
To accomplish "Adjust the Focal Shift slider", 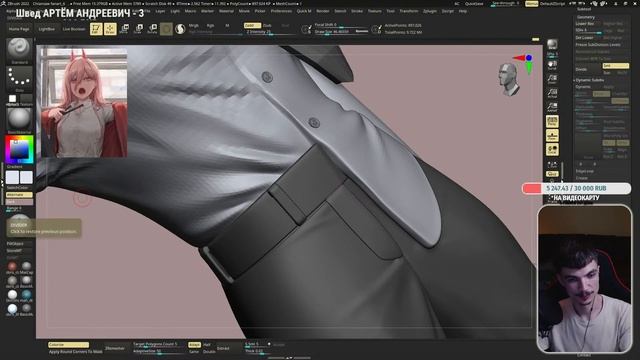I will (341, 25).
